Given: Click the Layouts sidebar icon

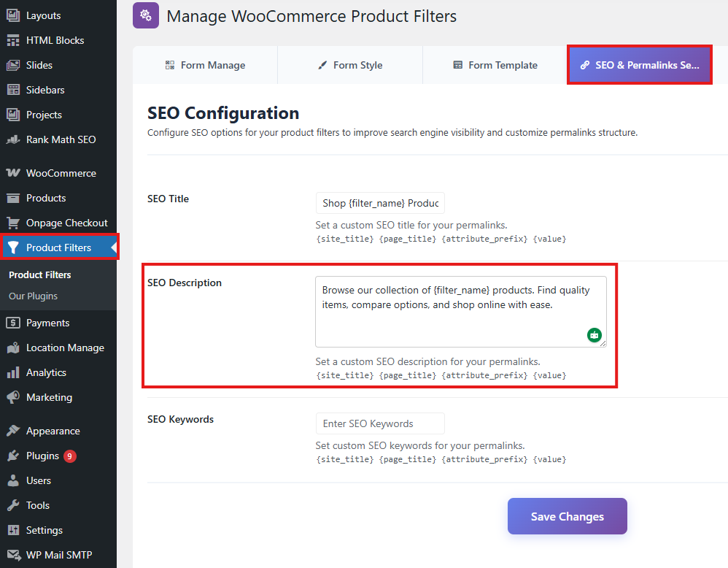Looking at the screenshot, I should [13, 15].
